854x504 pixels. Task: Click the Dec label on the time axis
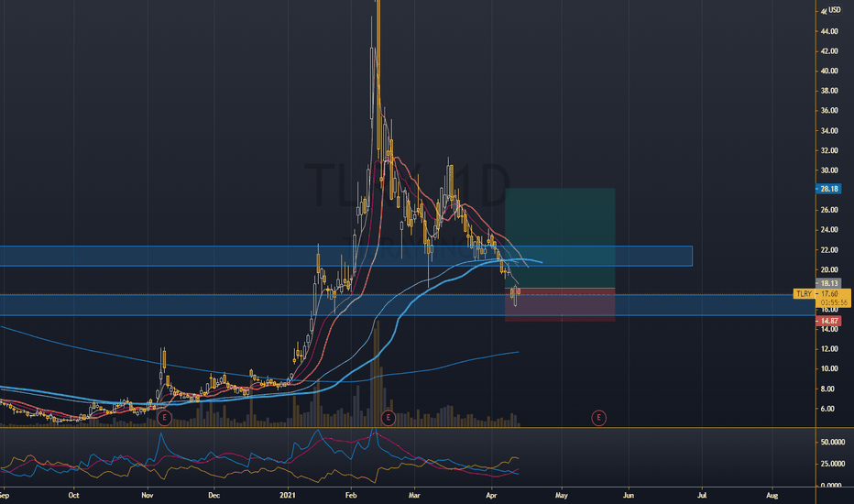pyautogui.click(x=214, y=495)
